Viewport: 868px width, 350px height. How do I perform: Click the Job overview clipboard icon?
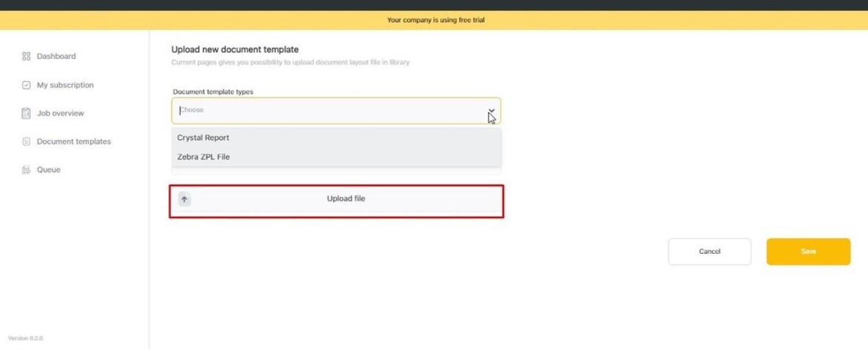coord(26,114)
